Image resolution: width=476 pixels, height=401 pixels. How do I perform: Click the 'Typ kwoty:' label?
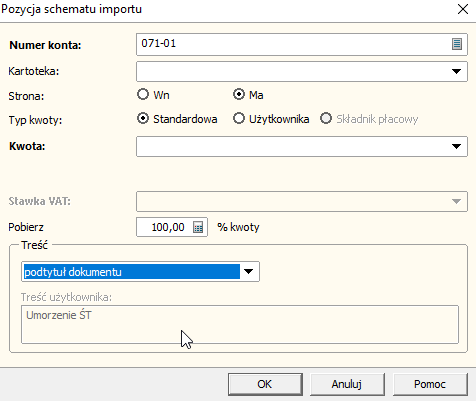coord(35,120)
